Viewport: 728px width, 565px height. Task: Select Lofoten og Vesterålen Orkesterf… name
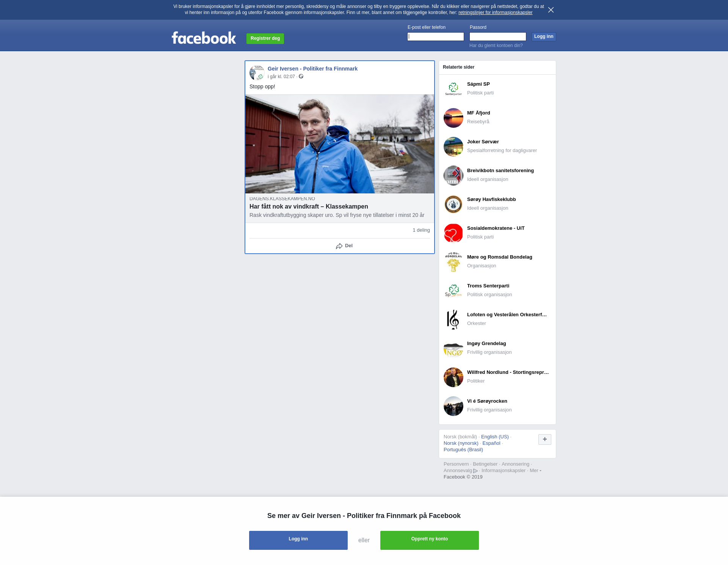tap(507, 315)
